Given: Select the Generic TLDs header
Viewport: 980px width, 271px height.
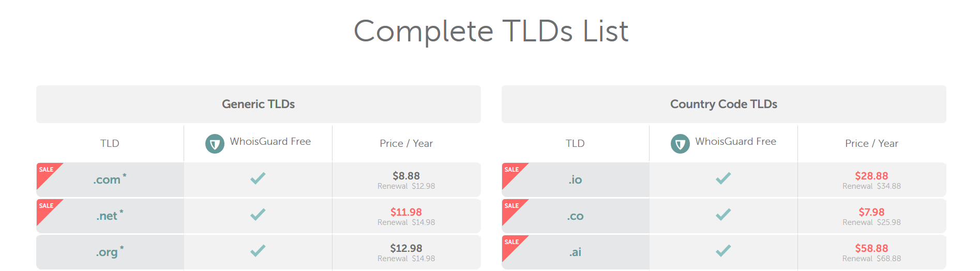Looking at the screenshot, I should pyautogui.click(x=258, y=104).
